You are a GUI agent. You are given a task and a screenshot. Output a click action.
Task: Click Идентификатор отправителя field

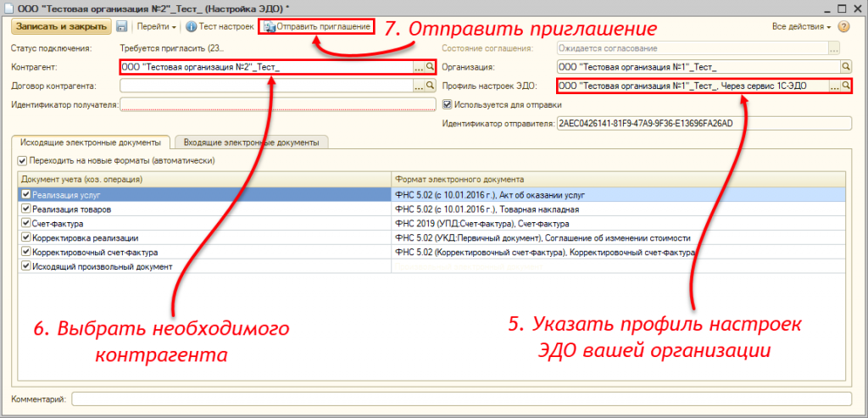(704, 123)
